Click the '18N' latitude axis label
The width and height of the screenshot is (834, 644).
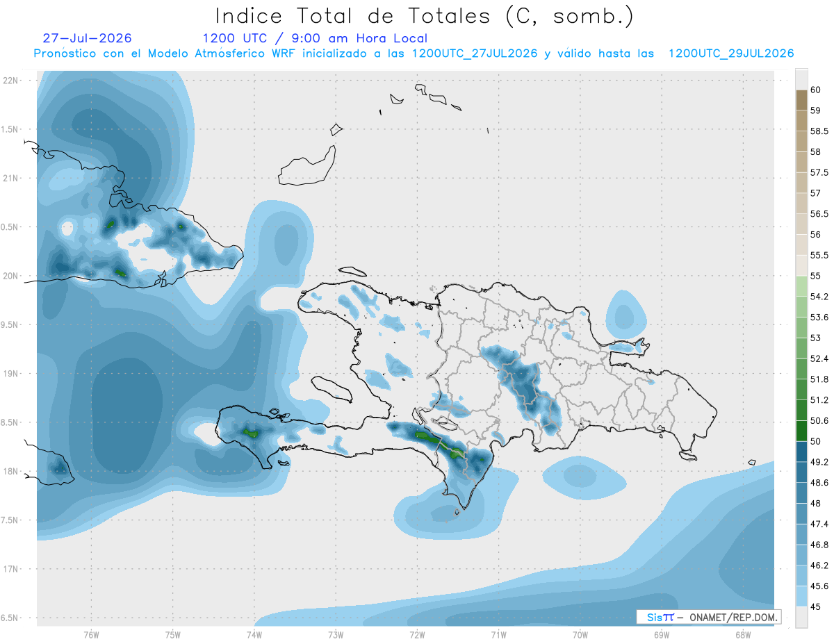point(10,471)
